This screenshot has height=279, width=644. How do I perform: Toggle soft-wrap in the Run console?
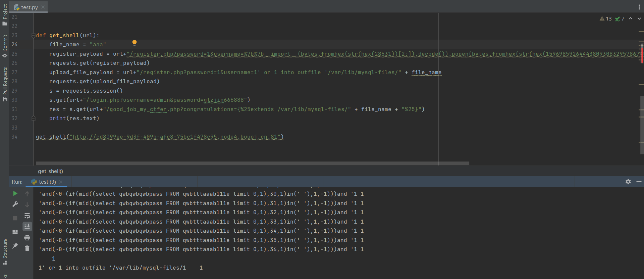pos(27,216)
